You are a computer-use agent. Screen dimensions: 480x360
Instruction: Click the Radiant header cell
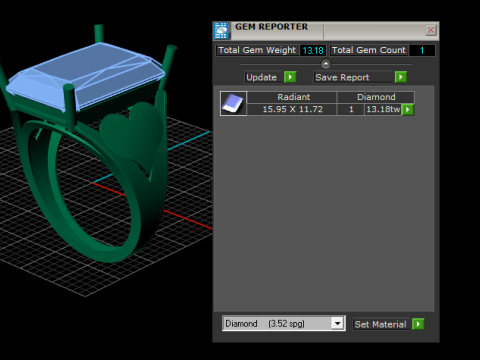[292, 97]
